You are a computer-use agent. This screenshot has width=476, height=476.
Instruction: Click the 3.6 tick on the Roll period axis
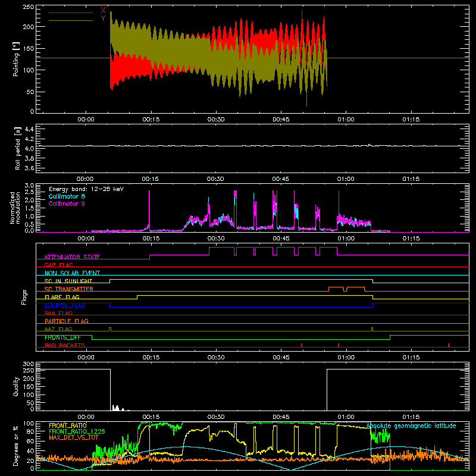coord(29,168)
